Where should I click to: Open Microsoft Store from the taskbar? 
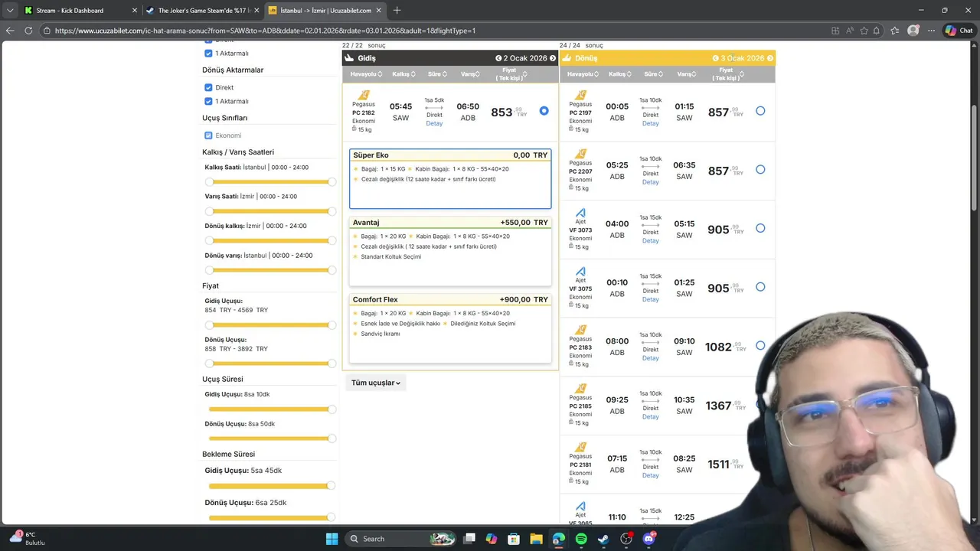pyautogui.click(x=514, y=539)
